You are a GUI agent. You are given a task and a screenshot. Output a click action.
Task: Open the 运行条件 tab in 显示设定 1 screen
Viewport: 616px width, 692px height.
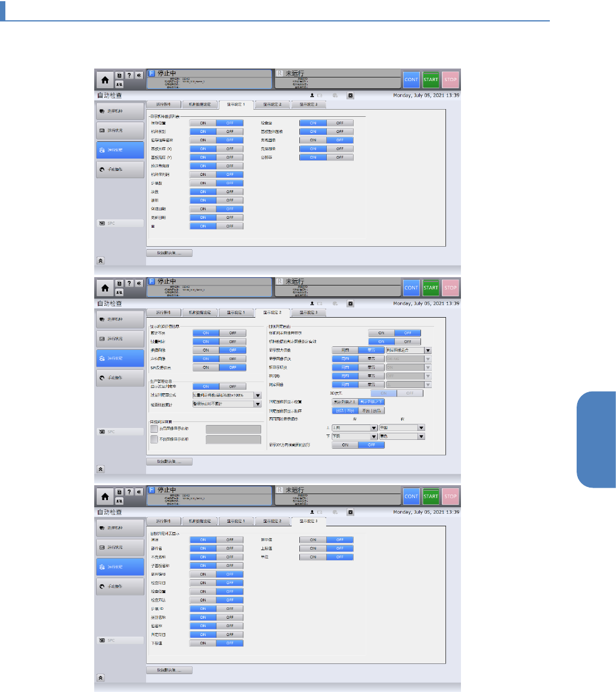pos(163,104)
